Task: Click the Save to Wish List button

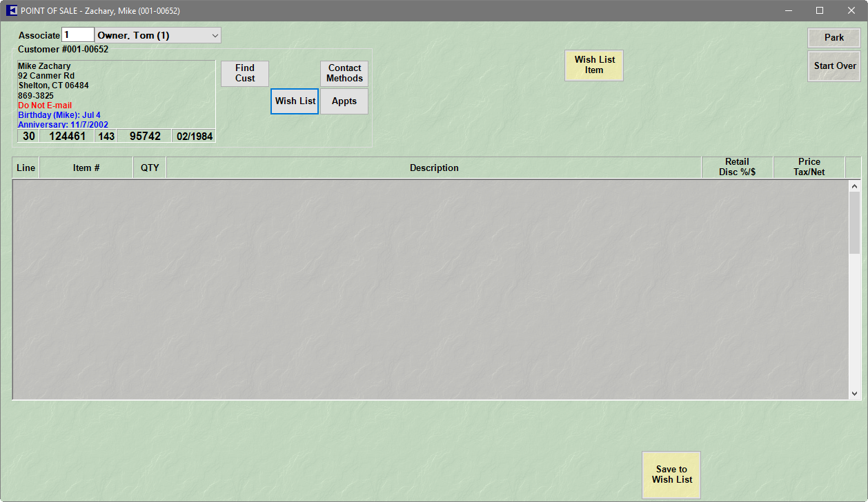Action: click(x=671, y=474)
